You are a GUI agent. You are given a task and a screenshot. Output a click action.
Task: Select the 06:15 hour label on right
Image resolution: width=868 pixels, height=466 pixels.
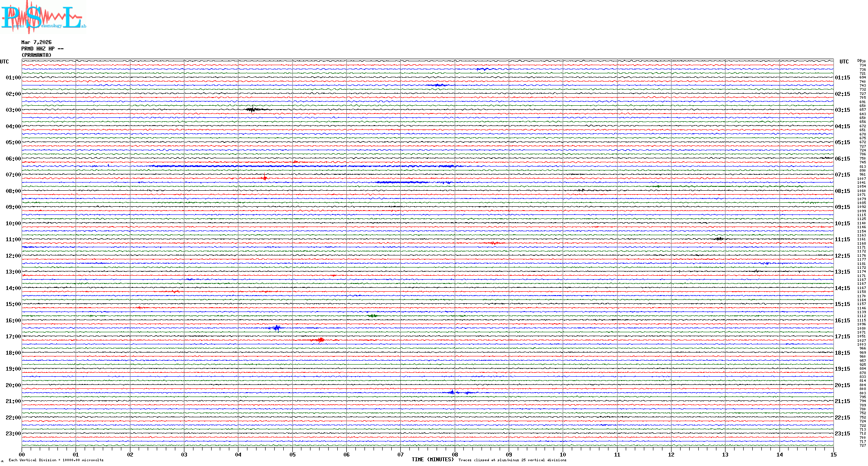842,159
